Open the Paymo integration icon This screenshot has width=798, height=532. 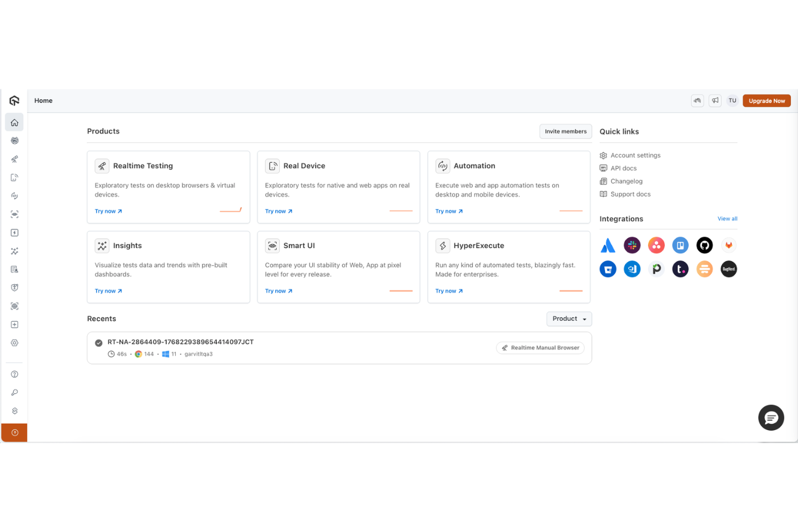pyautogui.click(x=656, y=269)
